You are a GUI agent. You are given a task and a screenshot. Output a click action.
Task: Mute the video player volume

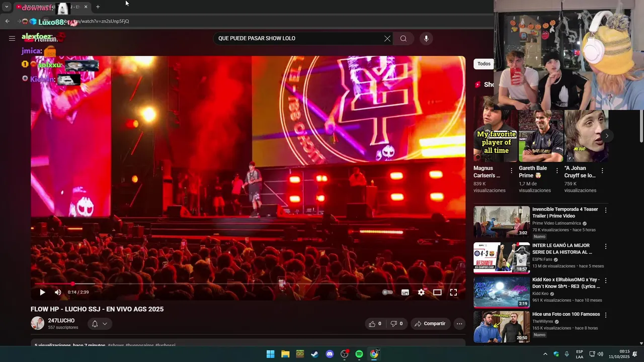click(x=58, y=292)
